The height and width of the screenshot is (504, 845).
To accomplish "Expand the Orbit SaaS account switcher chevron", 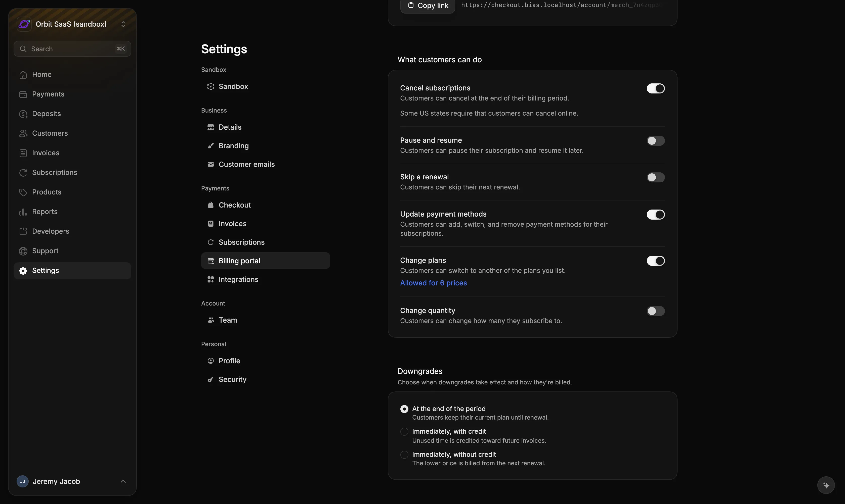I will click(123, 24).
